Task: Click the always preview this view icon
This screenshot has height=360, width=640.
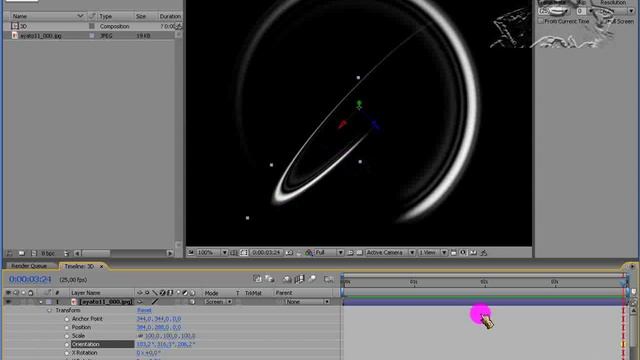Action: [x=191, y=253]
